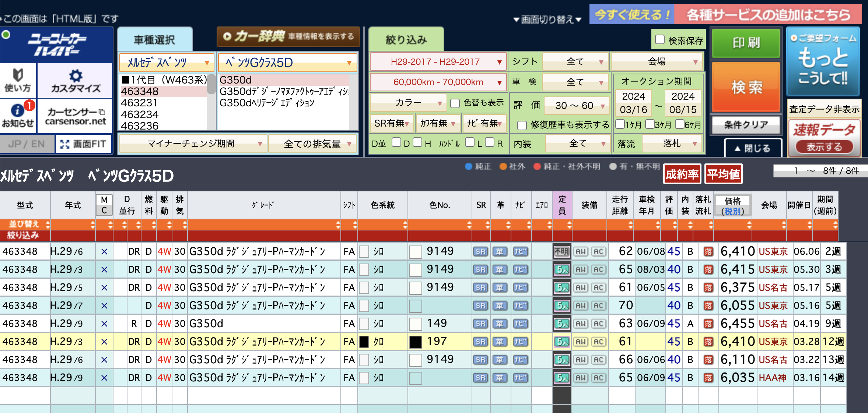Click SR badge in the 6,035 HAA神 row
Viewport: 868px width, 413px height.
[480, 378]
